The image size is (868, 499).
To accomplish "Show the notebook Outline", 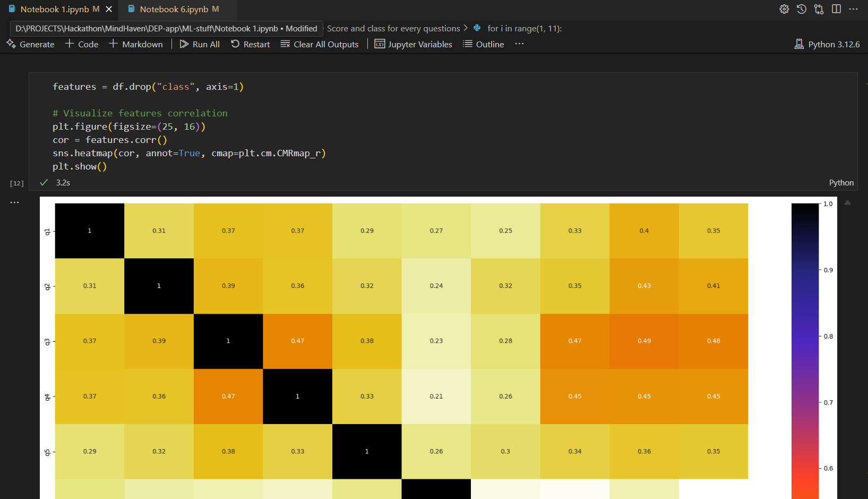I will pos(483,44).
